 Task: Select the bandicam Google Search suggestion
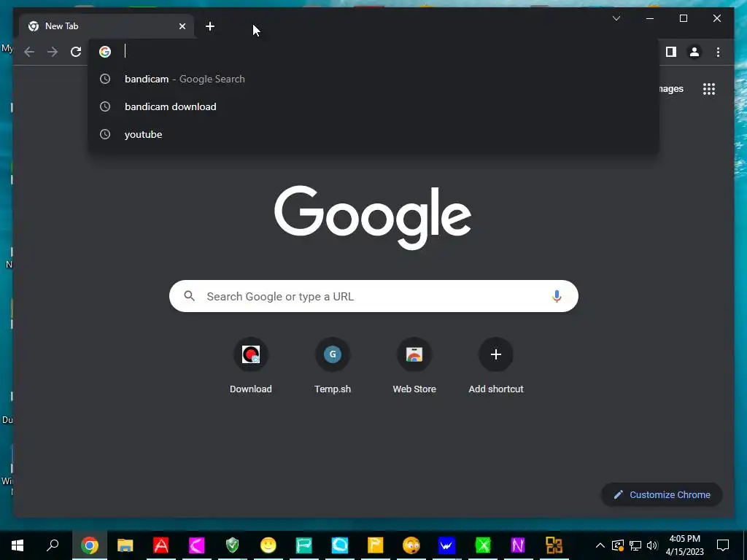(373, 79)
